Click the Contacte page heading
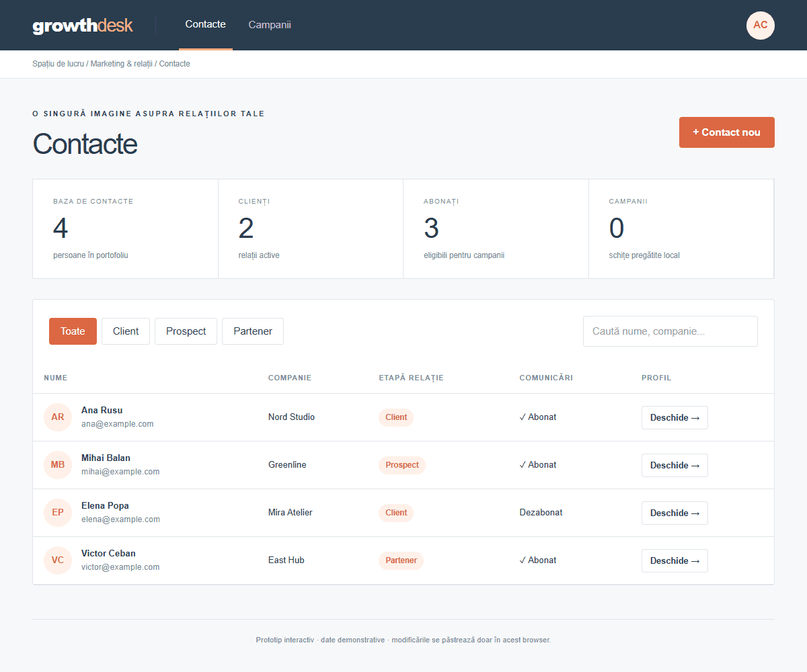The image size is (807, 672). pyautogui.click(x=85, y=144)
